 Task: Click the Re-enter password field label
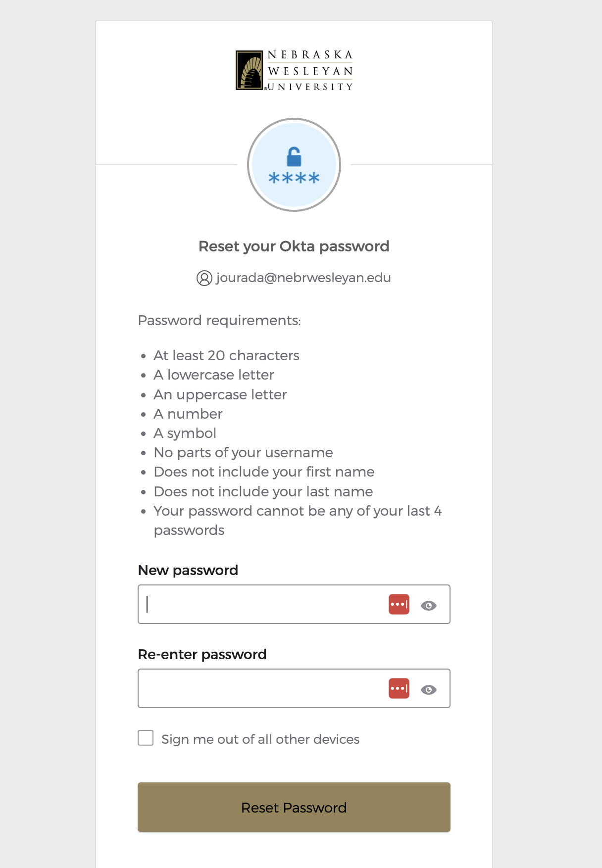[x=202, y=654]
